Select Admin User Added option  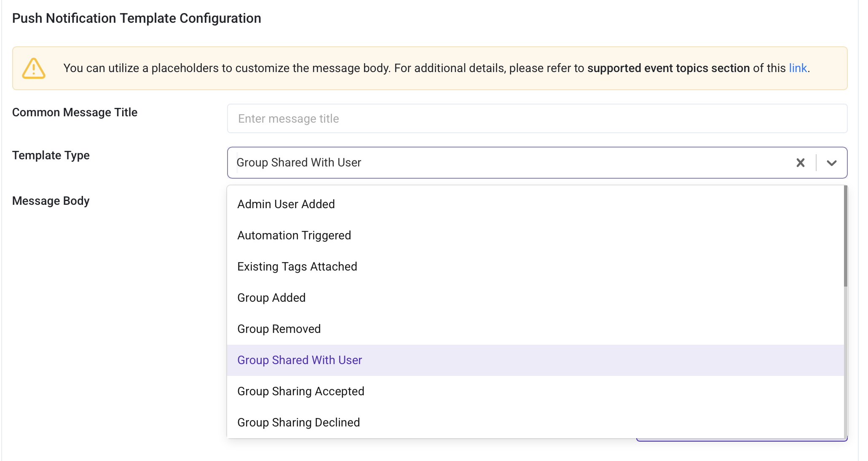pyautogui.click(x=286, y=204)
